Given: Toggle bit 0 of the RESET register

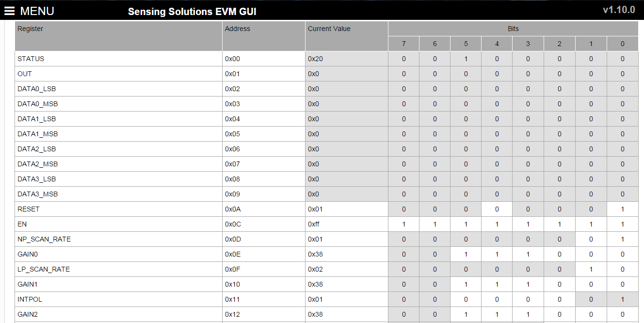Looking at the screenshot, I should 622,209.
